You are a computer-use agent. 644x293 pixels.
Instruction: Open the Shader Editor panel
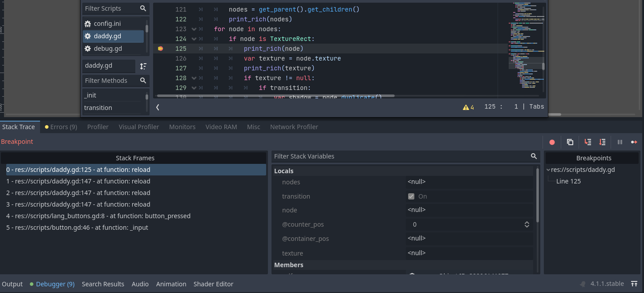tap(213, 284)
